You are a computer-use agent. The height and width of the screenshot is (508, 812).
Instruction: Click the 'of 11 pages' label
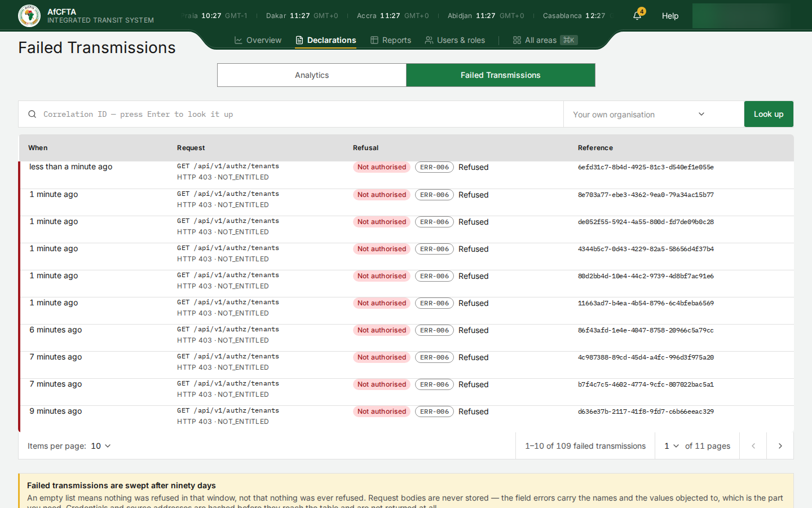(708, 446)
